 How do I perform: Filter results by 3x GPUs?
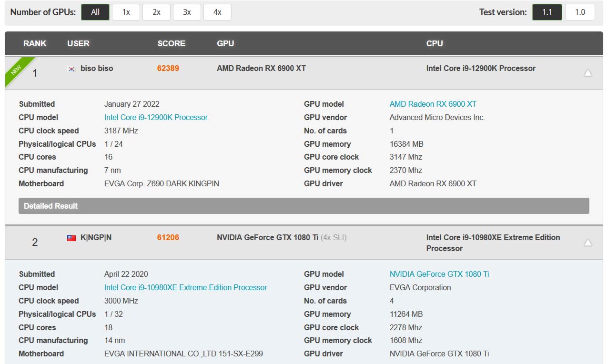[x=187, y=12]
